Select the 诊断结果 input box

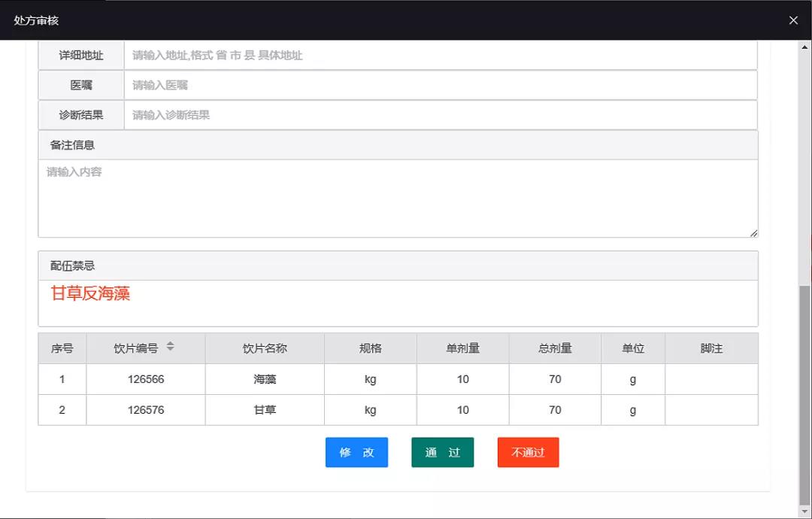440,115
